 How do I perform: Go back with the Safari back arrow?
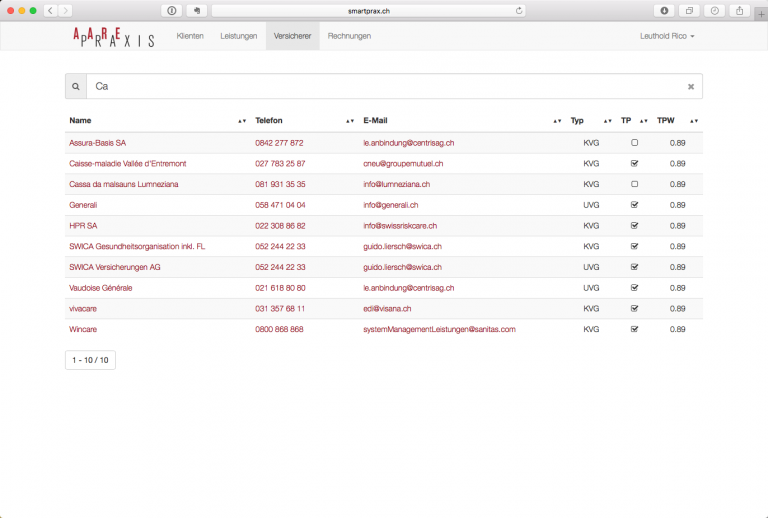(x=50, y=11)
